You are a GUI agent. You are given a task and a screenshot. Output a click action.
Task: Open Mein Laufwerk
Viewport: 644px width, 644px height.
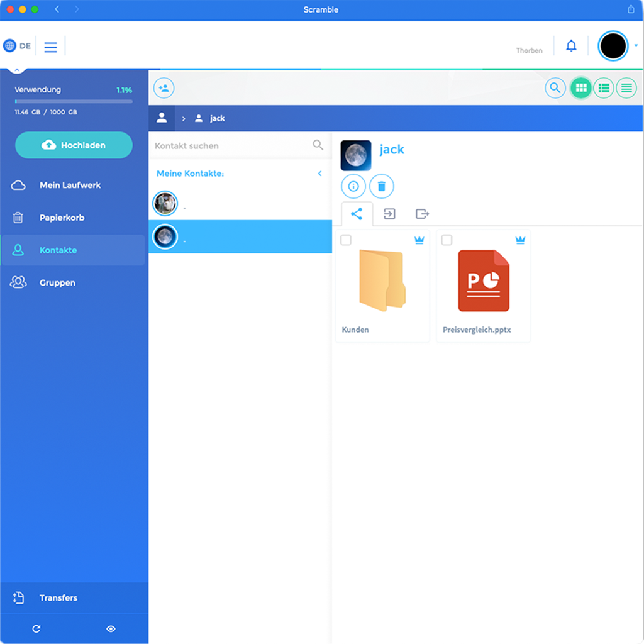pos(73,186)
